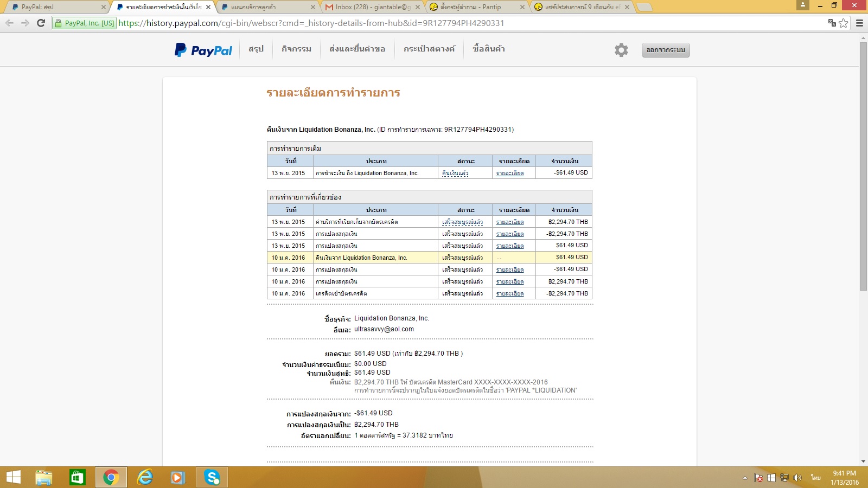Open รายละเอียด for 13 พ.ย. -฿2,294.70 THB conversion

tap(510, 234)
